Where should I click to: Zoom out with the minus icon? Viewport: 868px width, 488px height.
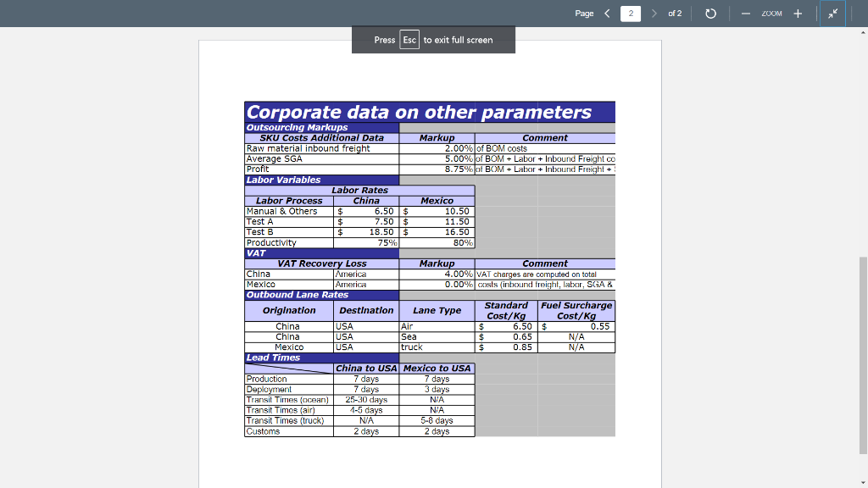pyautogui.click(x=746, y=14)
